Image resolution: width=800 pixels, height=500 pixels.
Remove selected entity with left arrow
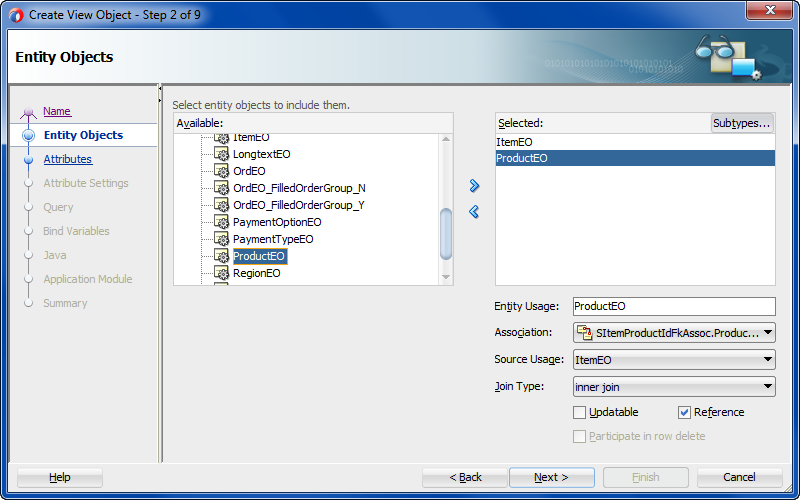coord(474,211)
